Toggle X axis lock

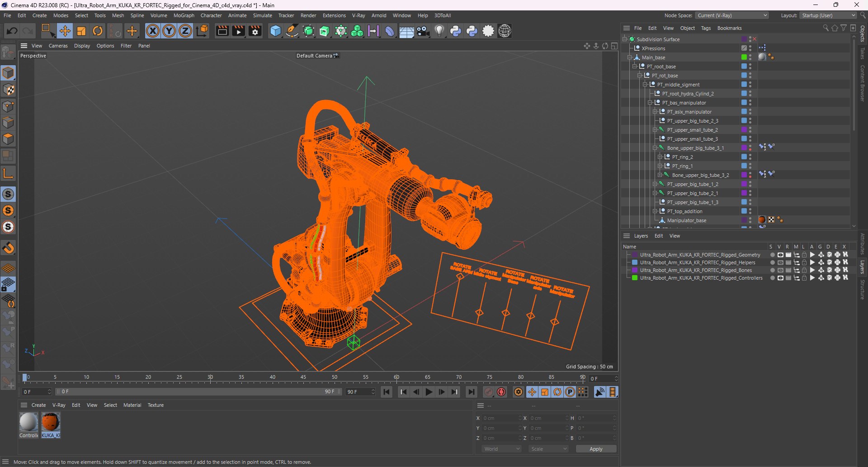pos(153,31)
